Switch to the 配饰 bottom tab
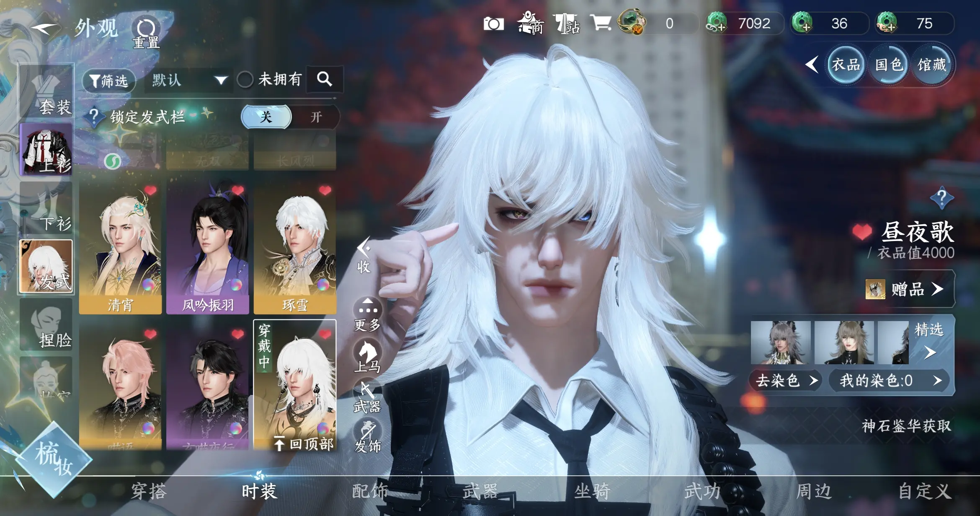Screen dimensions: 980x516 (370, 491)
